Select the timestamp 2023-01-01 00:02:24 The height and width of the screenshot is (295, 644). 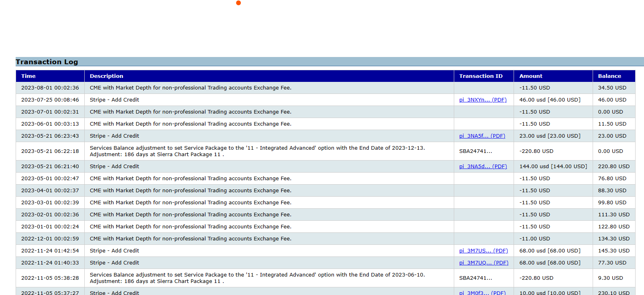[50, 227]
